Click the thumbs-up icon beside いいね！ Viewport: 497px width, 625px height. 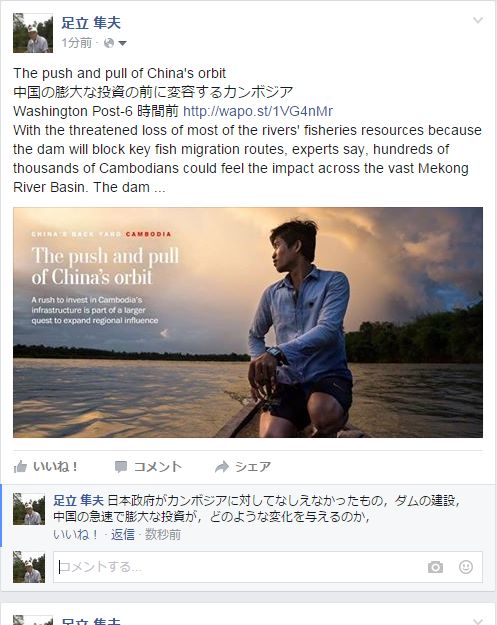20,467
